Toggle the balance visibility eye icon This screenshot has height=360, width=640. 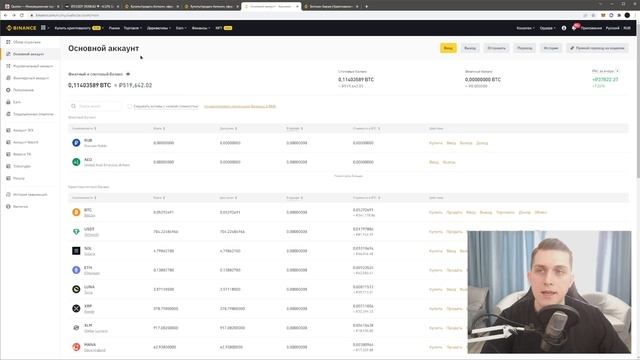click(128, 74)
